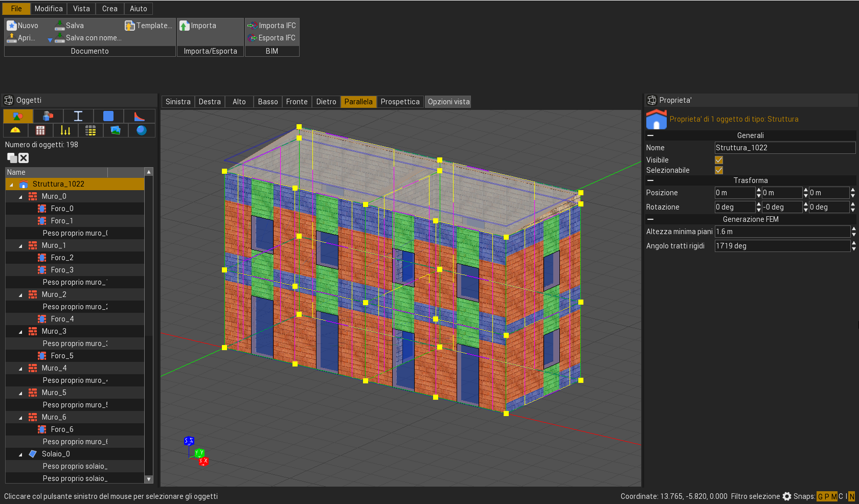Collapse the Muro_2 tree node

[20, 295]
